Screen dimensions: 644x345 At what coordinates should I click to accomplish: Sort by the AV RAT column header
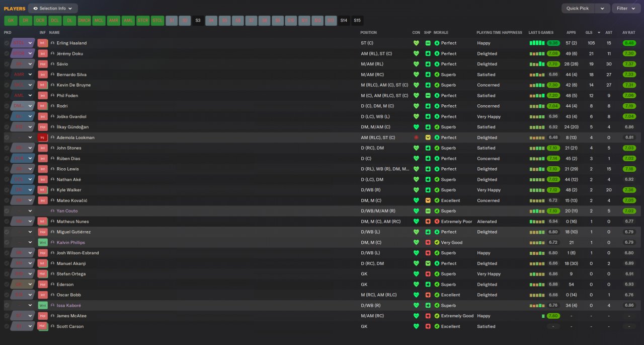pyautogui.click(x=628, y=32)
